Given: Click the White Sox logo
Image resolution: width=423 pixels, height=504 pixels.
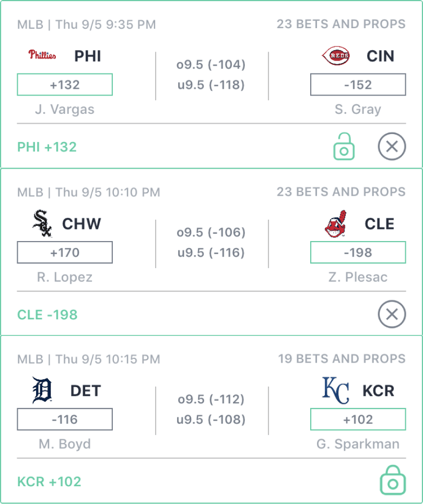Looking at the screenshot, I should coord(42,223).
